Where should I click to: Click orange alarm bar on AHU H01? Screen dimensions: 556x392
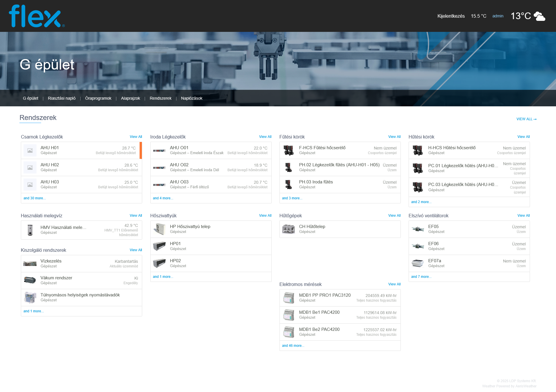[x=141, y=150]
